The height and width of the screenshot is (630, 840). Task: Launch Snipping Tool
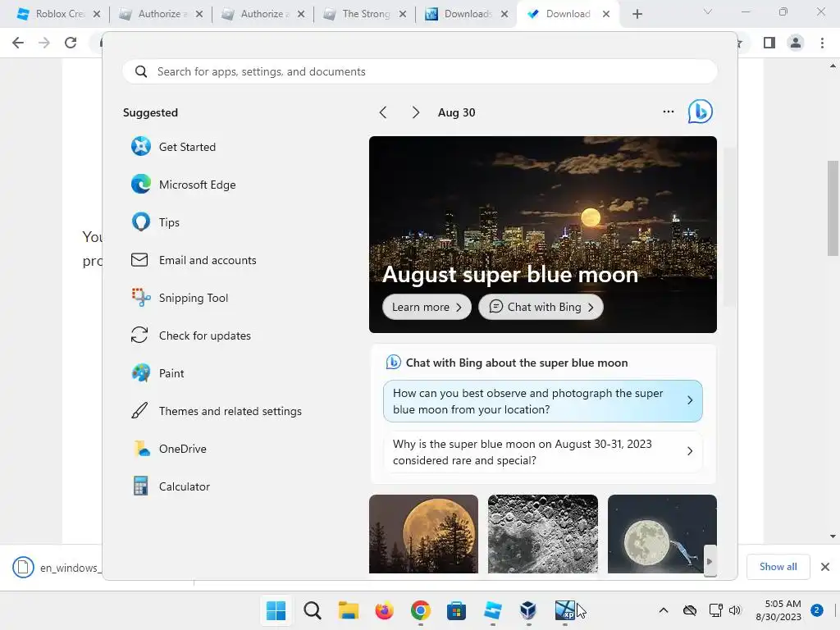(x=180, y=298)
